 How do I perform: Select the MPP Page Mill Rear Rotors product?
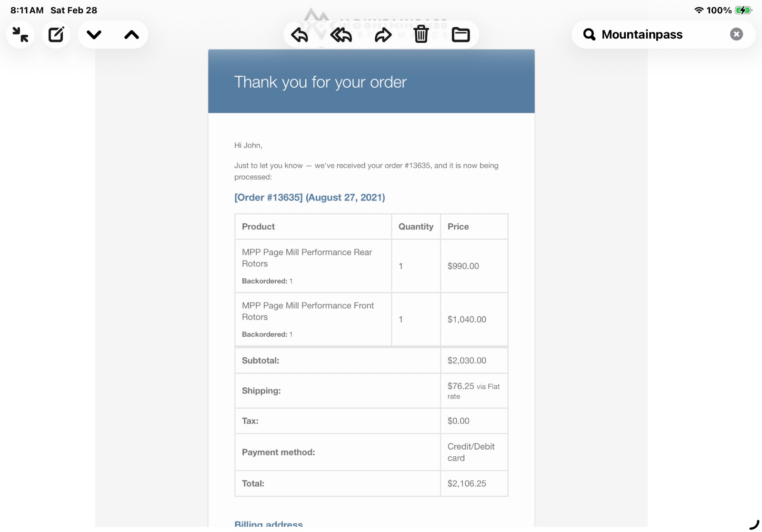307,258
